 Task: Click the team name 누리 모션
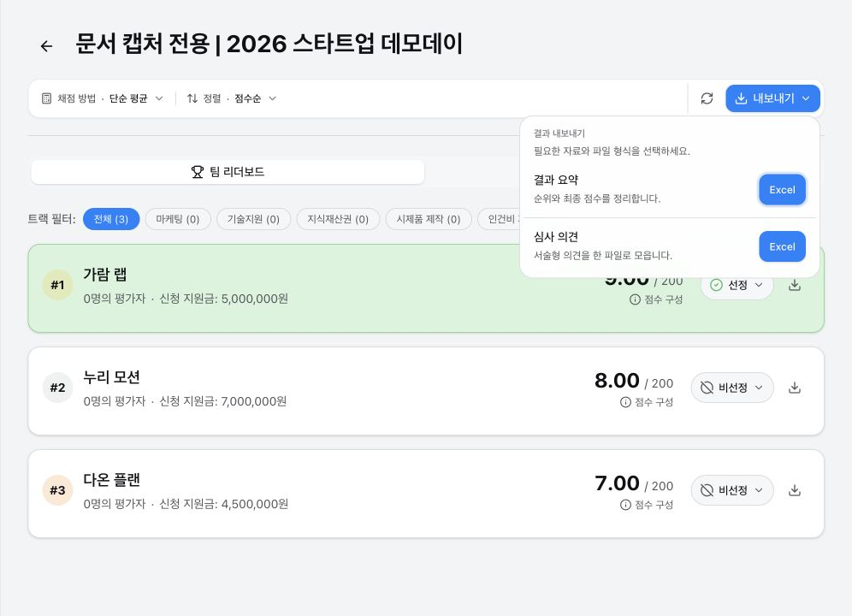tap(111, 377)
